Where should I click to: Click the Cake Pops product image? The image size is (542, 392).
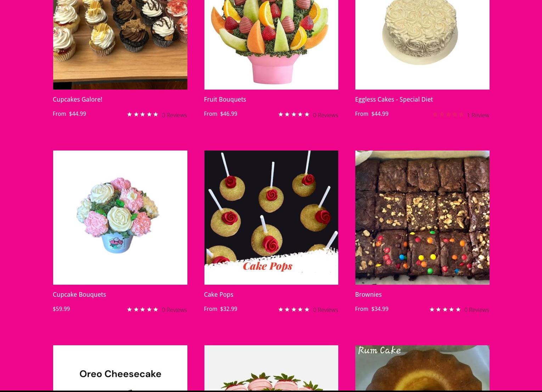coord(271,217)
